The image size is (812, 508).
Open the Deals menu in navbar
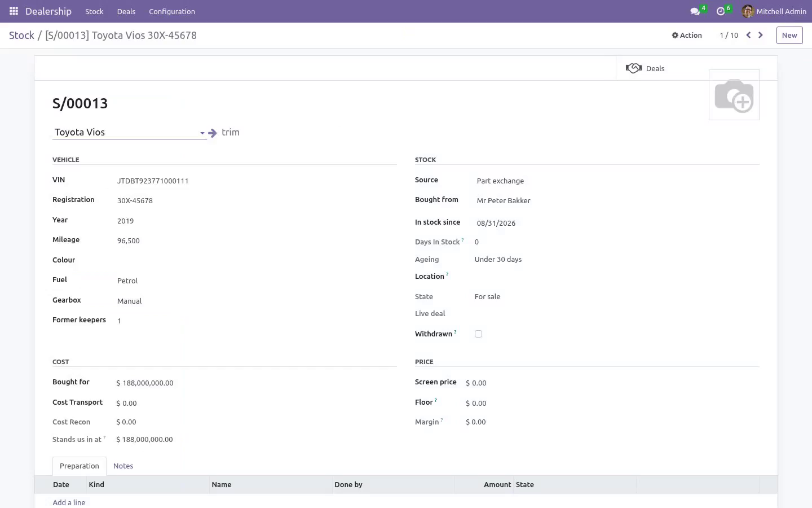(x=126, y=11)
